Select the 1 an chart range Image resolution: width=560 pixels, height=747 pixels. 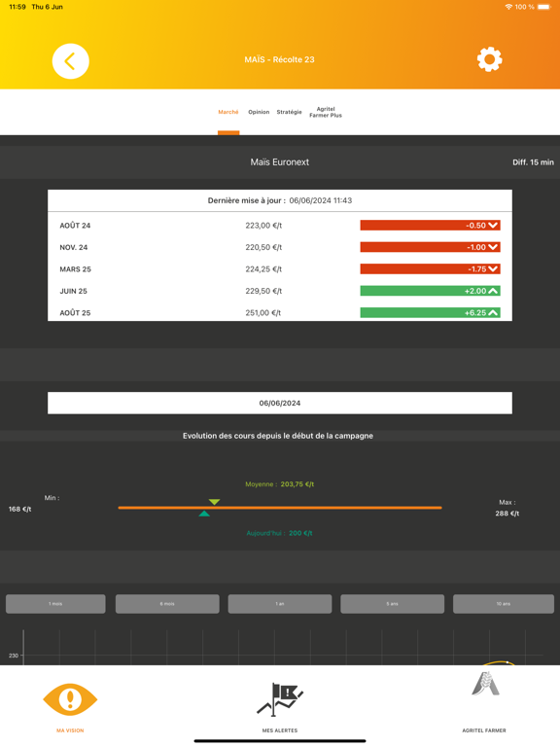point(280,604)
